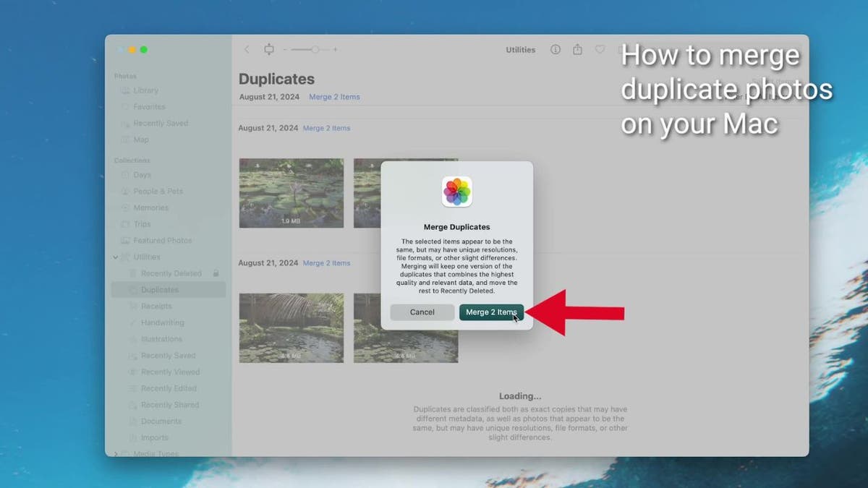Click the lock icon beside Recently Deleted
The image size is (868, 488).
click(x=216, y=273)
